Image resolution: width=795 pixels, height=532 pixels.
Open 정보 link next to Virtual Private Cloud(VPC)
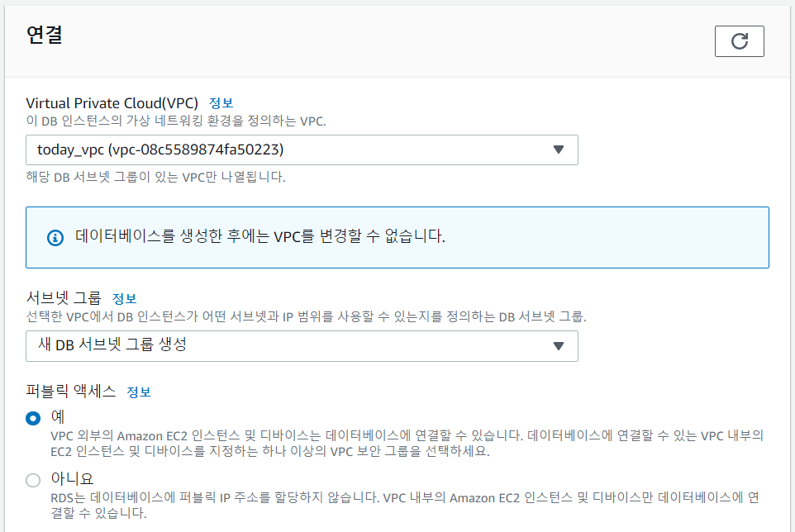click(x=221, y=103)
